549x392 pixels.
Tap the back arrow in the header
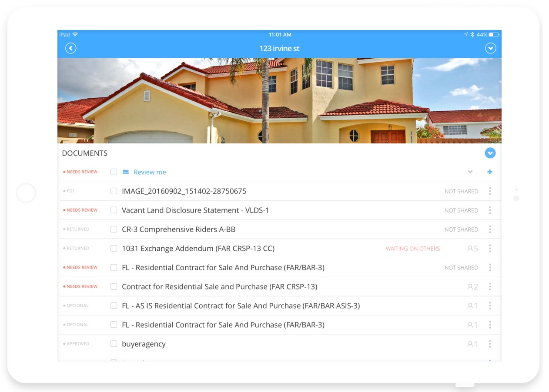click(x=70, y=48)
